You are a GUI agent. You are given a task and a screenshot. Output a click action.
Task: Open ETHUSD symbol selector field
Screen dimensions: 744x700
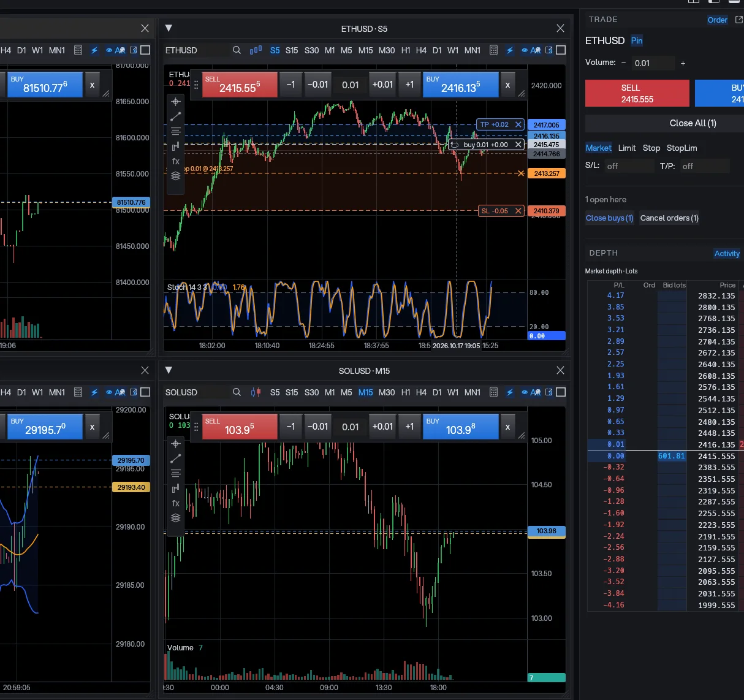click(196, 50)
